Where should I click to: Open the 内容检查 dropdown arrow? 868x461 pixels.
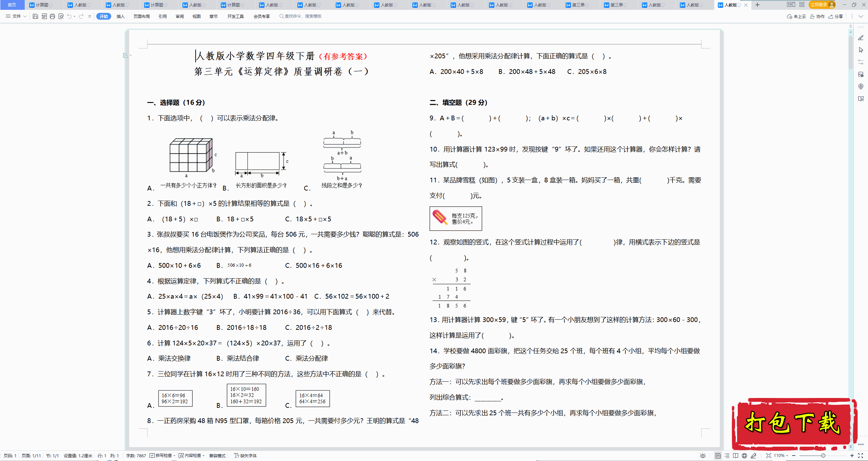pos(203,456)
